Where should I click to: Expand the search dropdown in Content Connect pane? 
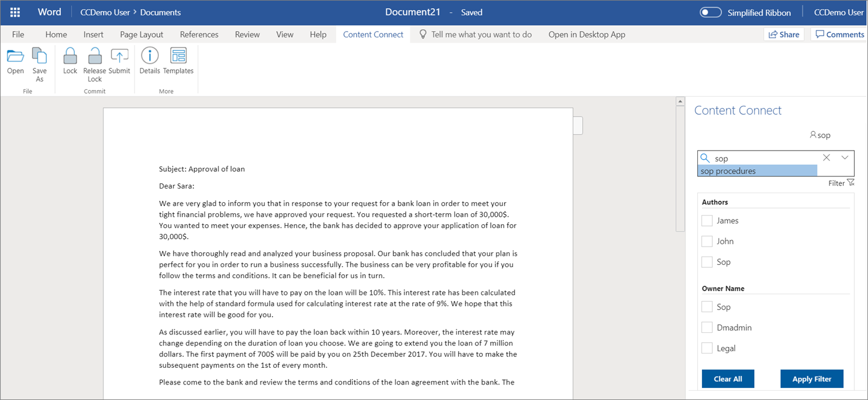[844, 157]
